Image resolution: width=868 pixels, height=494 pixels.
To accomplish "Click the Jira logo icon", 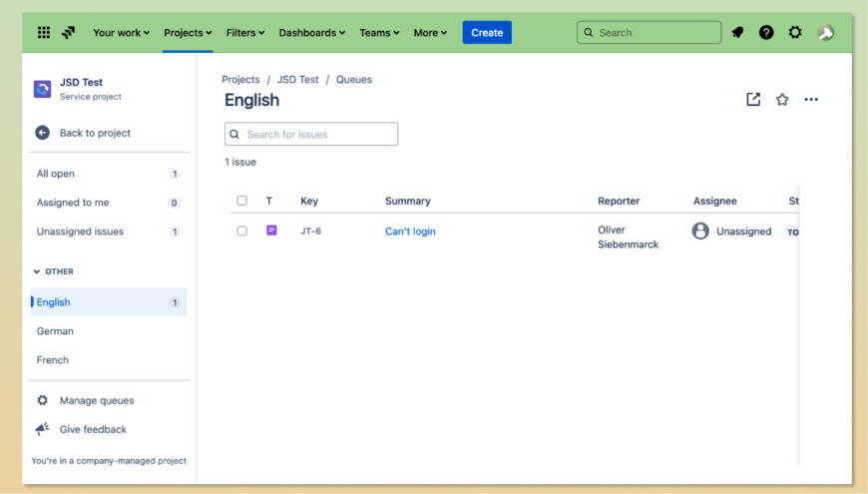I will [x=68, y=33].
